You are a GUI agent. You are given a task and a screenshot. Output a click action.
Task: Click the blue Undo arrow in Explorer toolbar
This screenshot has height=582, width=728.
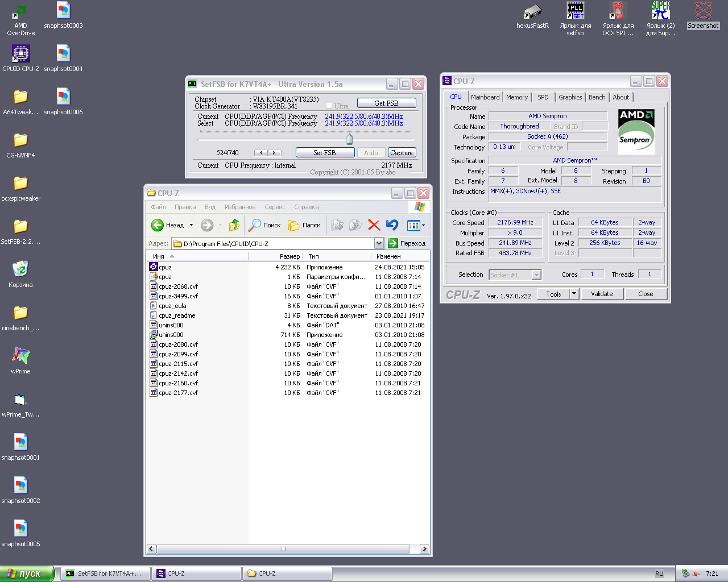click(392, 225)
